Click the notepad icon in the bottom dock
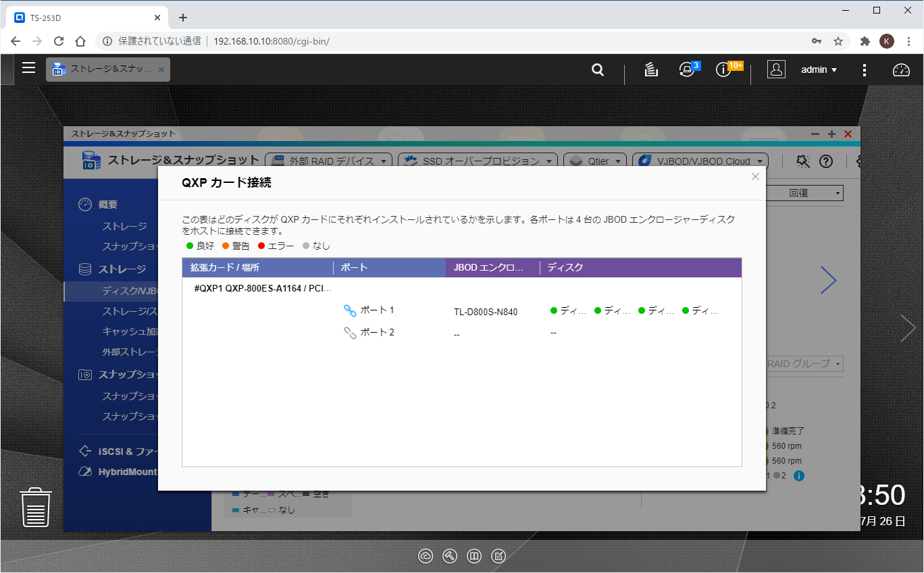 click(498, 556)
